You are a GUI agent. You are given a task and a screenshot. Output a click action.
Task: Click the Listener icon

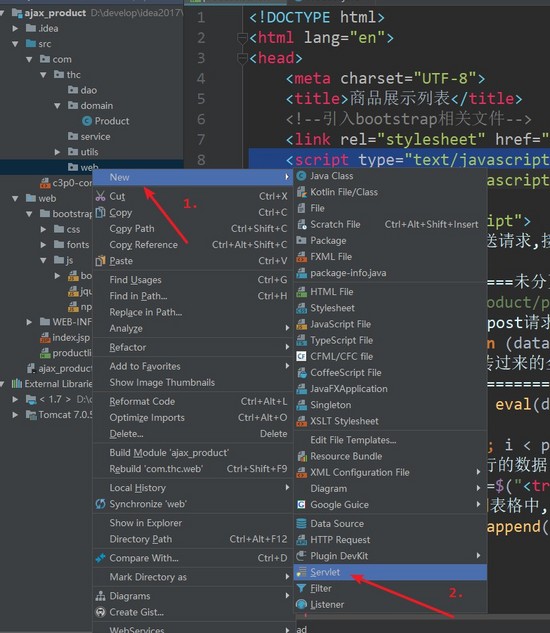click(x=301, y=604)
